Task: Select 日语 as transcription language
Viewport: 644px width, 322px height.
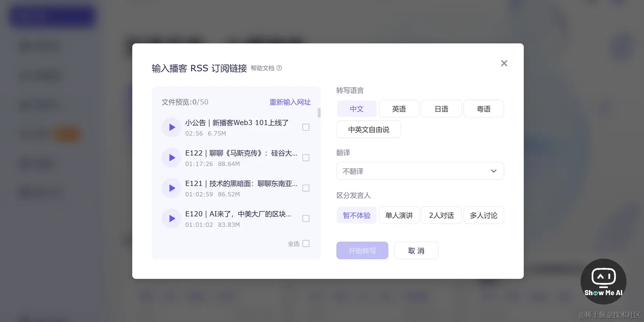Action: 442,109
